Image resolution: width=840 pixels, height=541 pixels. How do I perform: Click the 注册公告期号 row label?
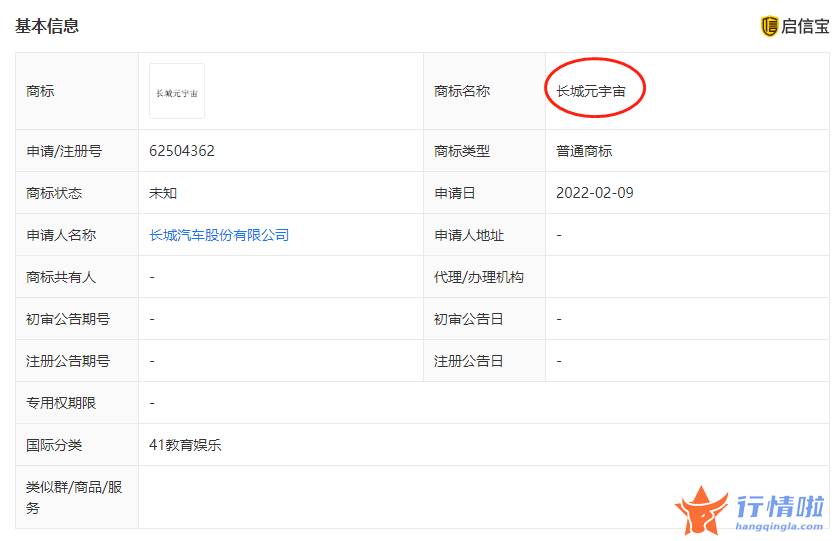click(x=68, y=361)
